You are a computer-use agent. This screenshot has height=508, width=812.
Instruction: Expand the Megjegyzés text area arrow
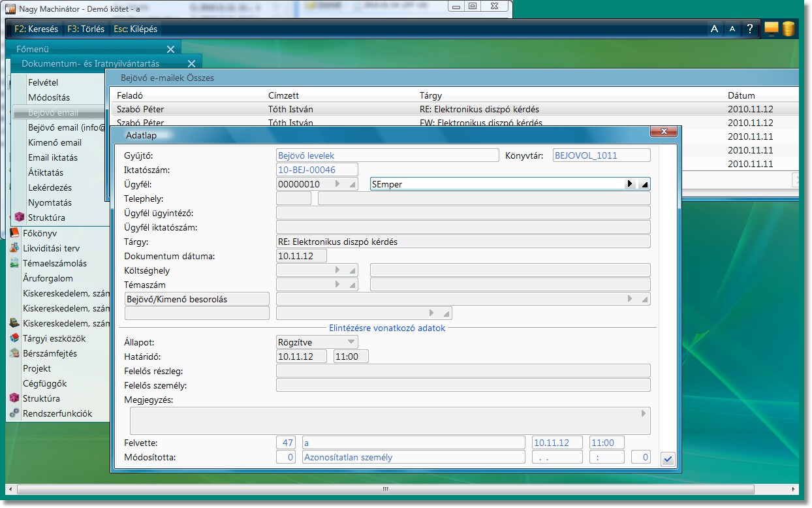644,413
